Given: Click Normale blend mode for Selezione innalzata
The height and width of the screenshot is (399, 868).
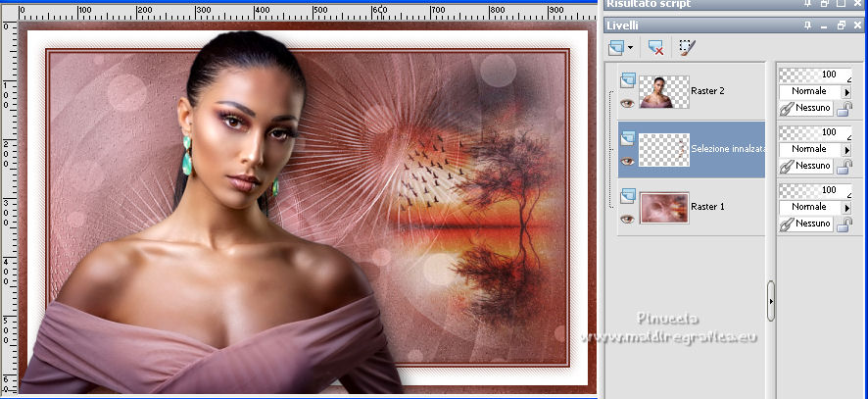Looking at the screenshot, I should [x=810, y=149].
